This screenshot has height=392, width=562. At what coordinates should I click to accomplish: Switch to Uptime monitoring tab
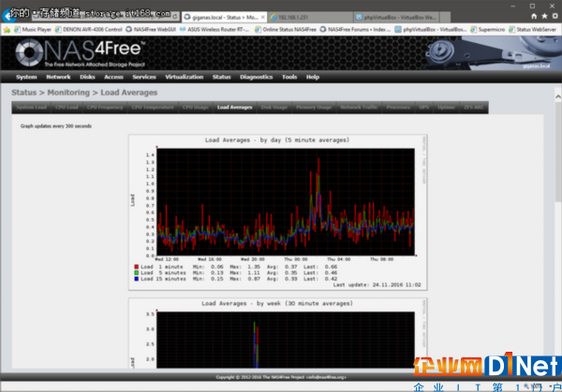(x=446, y=108)
